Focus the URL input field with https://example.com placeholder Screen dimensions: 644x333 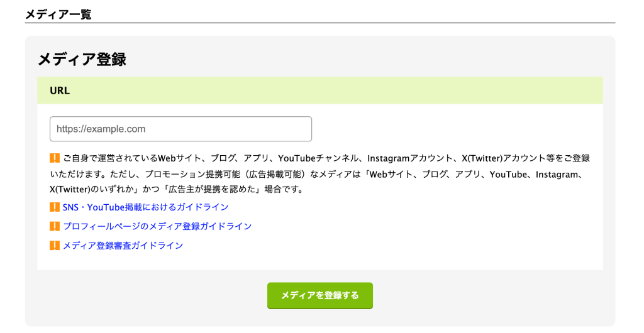tap(180, 129)
